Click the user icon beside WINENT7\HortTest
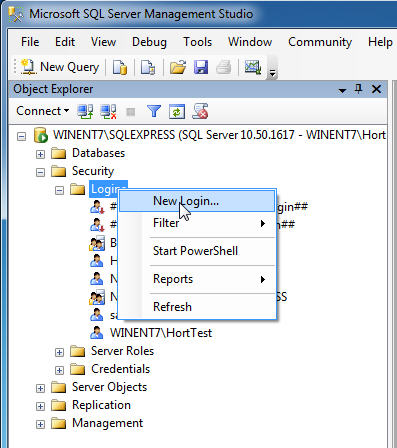Image resolution: width=397 pixels, height=448 pixels. 97,333
